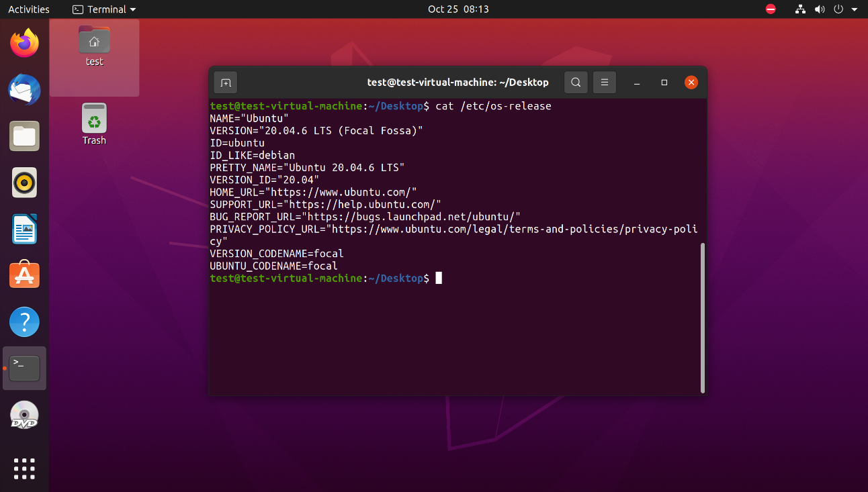Click the last prompt's cursor block
The width and height of the screenshot is (868, 492).
pos(439,278)
